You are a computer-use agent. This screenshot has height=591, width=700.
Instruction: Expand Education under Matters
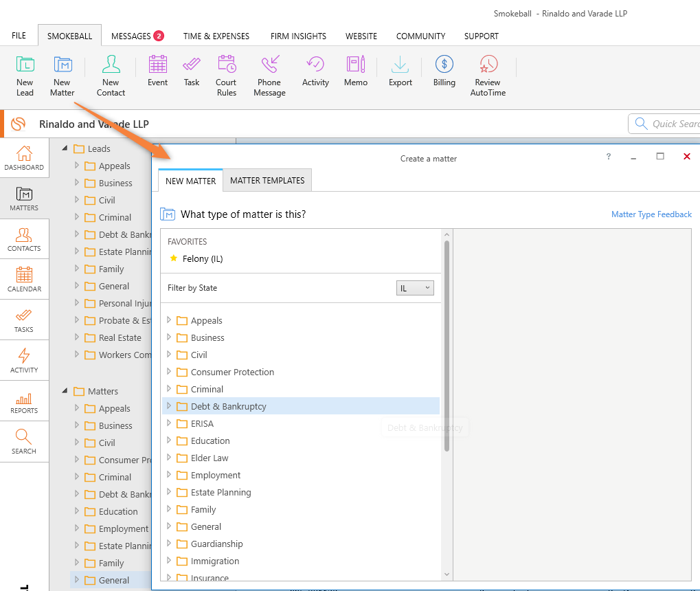click(77, 511)
